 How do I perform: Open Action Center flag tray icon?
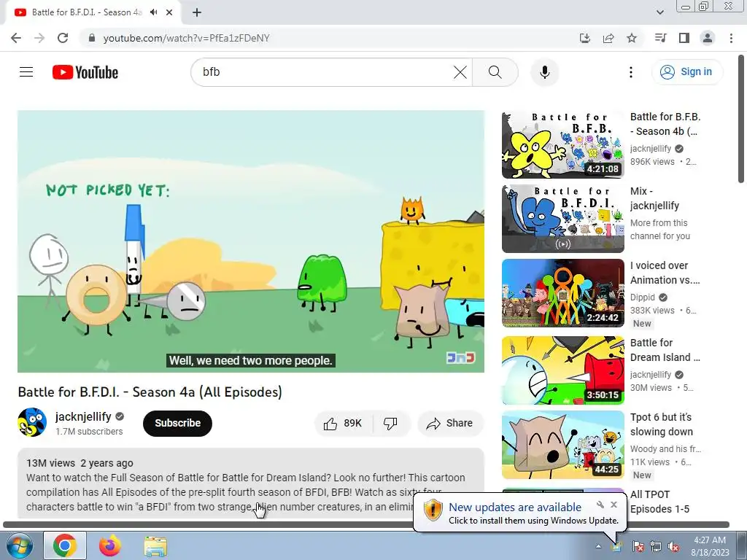[638, 546]
